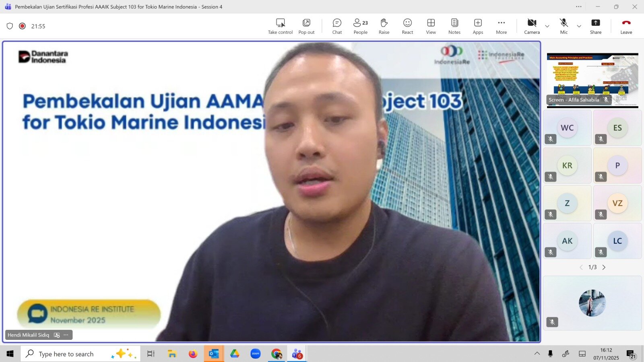This screenshot has width=644, height=362.
Task: Toggle the Camera on
Action: click(532, 27)
